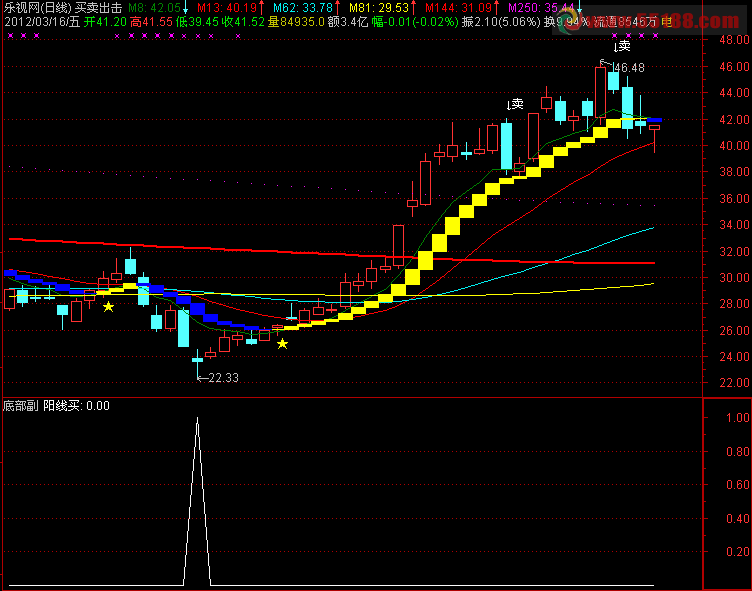Click the up arrow beside M62: 33.78

(338, 8)
